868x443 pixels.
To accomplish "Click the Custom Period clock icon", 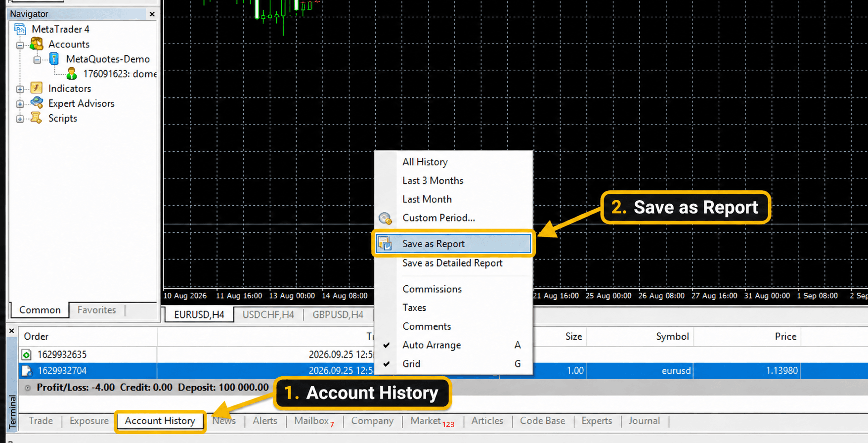I will pyautogui.click(x=385, y=218).
